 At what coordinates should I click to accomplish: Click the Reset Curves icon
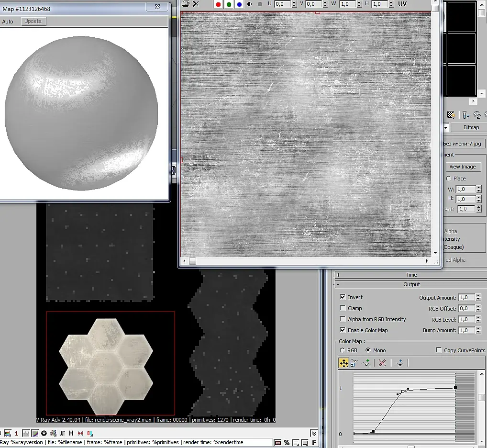(399, 363)
